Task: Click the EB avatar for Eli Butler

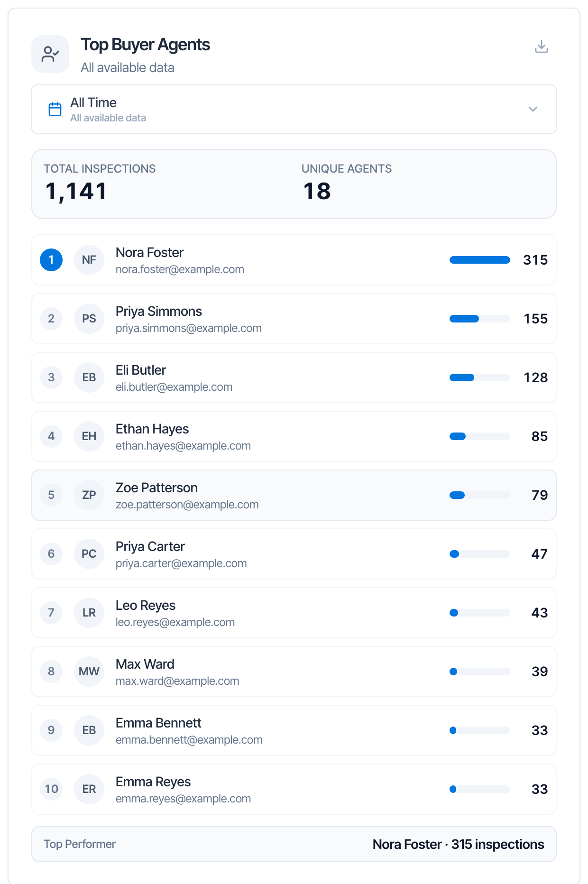Action: [89, 378]
